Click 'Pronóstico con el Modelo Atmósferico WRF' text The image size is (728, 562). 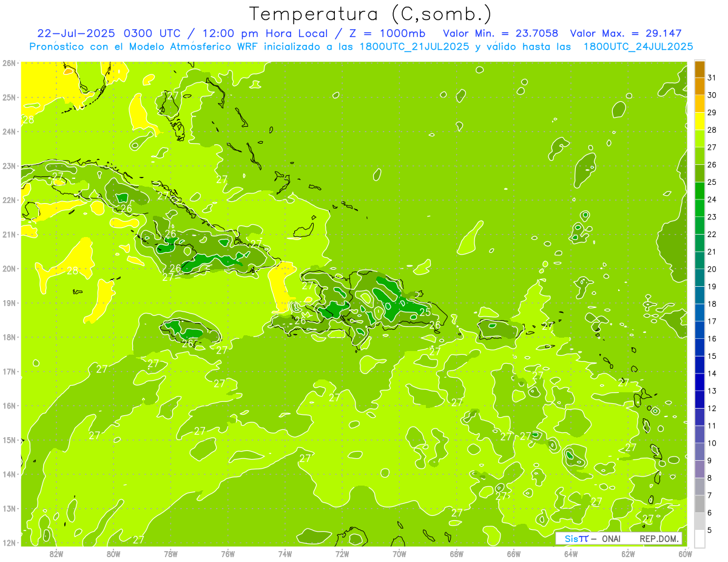point(144,46)
